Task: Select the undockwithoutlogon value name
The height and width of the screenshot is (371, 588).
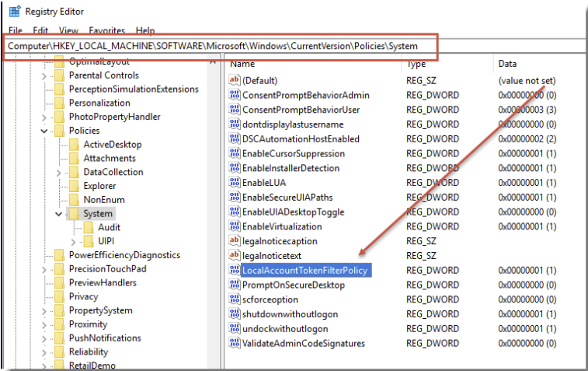Action: tap(285, 329)
